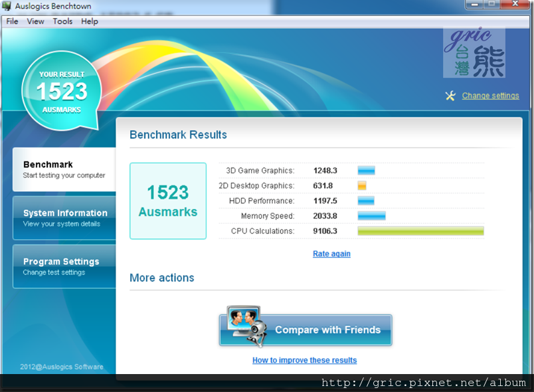
Task: Open the Program Settings section
Action: 64,266
